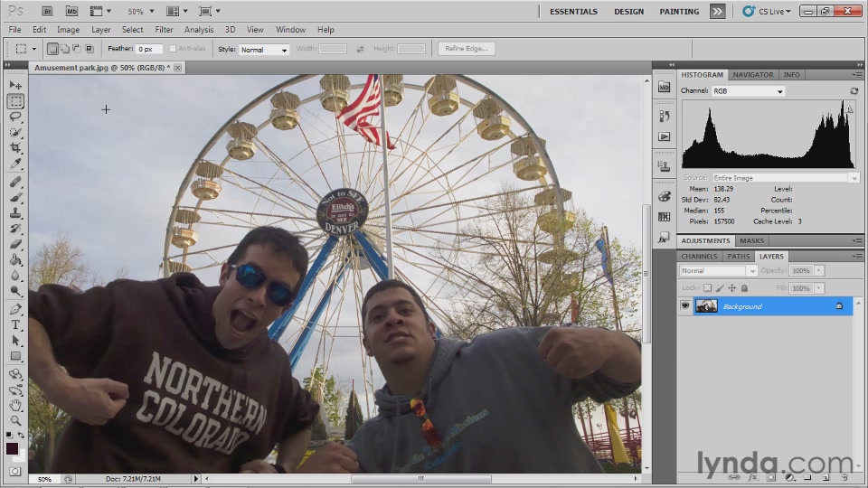This screenshot has width=868, height=488.
Task: Open the Analysis menu
Action: (x=199, y=29)
